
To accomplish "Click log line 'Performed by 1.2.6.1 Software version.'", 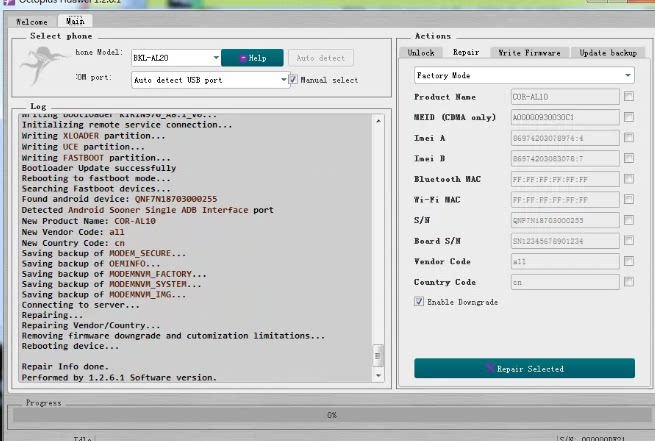I will click(x=119, y=378).
